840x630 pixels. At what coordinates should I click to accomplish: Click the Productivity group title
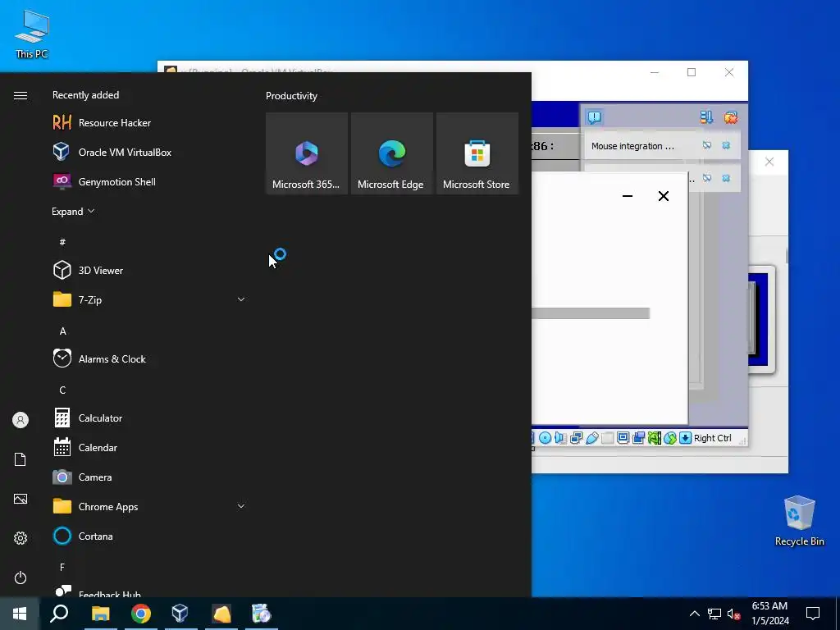point(291,96)
